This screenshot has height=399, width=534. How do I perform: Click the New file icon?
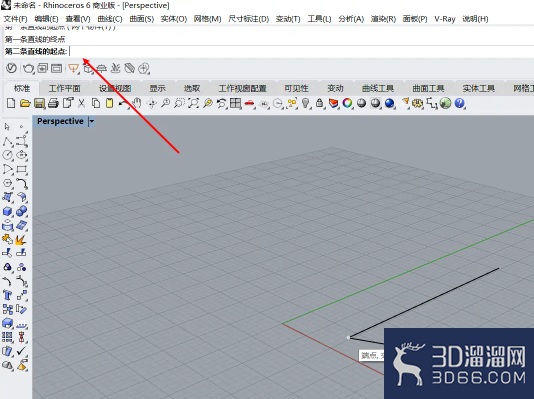point(11,103)
